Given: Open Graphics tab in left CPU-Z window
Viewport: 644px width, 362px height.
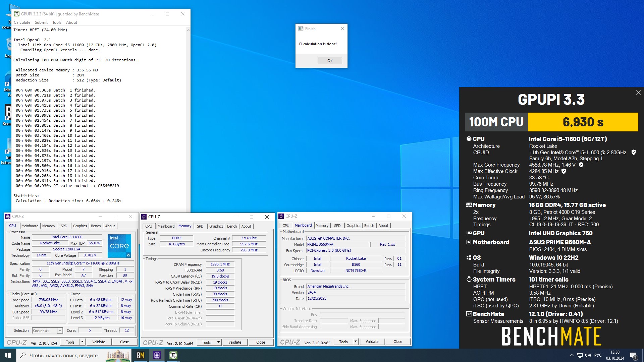Looking at the screenshot, I should click(x=80, y=226).
